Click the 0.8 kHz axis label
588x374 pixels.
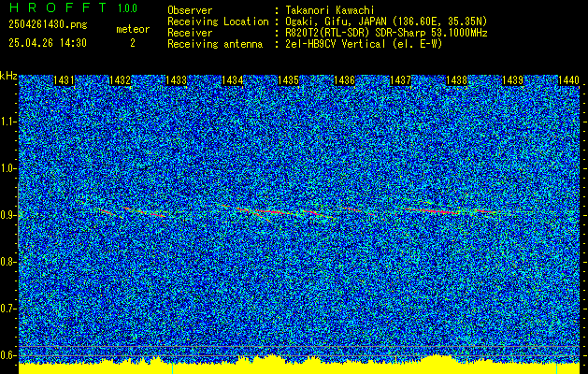pyautogui.click(x=7, y=262)
